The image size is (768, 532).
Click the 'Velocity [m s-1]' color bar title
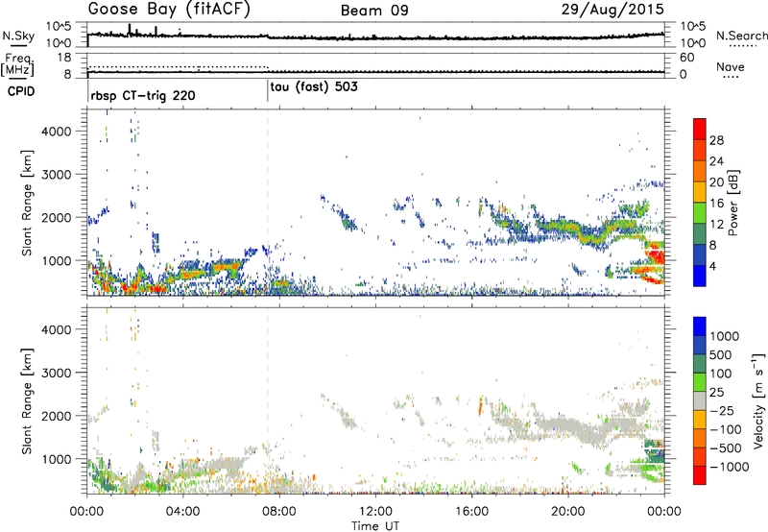pyautogui.click(x=758, y=400)
